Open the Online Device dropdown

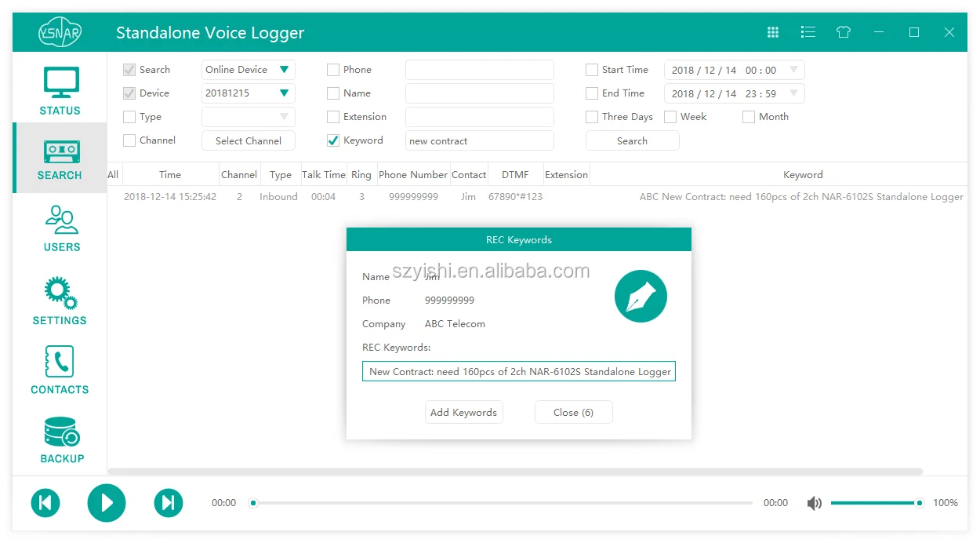(x=248, y=69)
